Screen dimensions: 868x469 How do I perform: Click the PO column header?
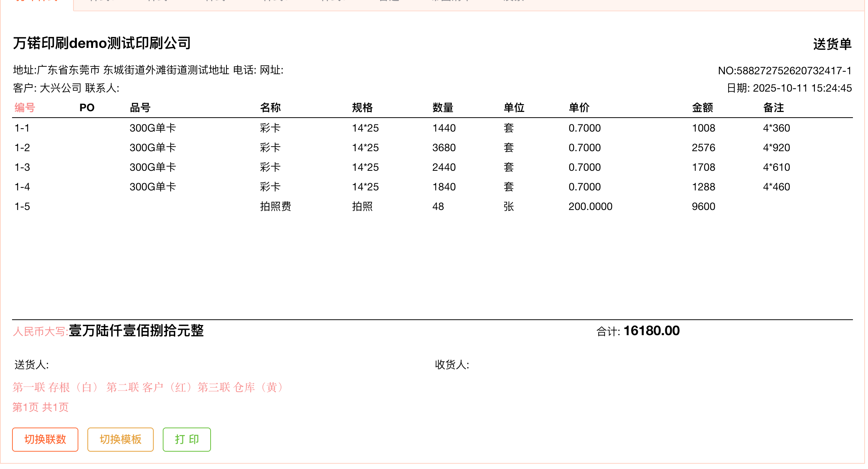point(87,108)
